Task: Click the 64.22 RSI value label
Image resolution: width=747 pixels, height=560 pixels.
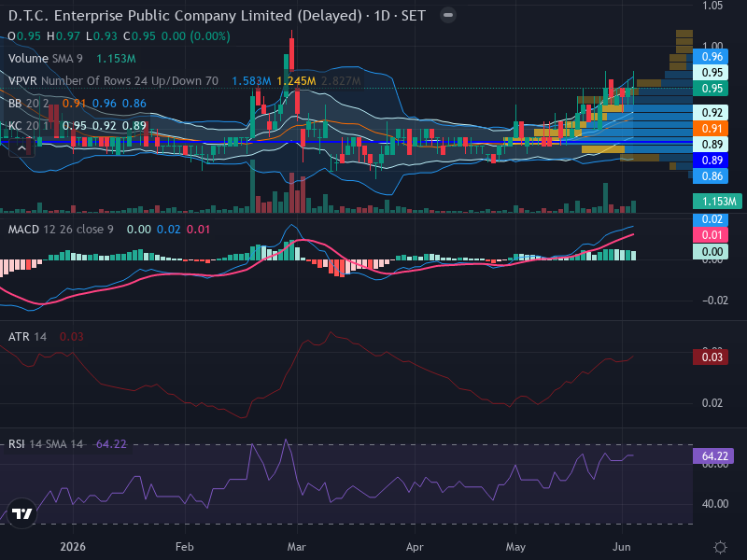Action: pos(713,456)
